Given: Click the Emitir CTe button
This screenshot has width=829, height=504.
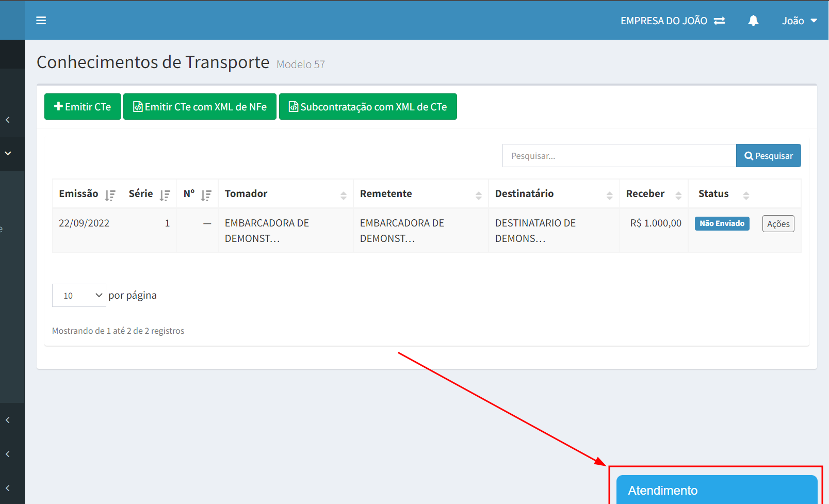Looking at the screenshot, I should point(83,107).
